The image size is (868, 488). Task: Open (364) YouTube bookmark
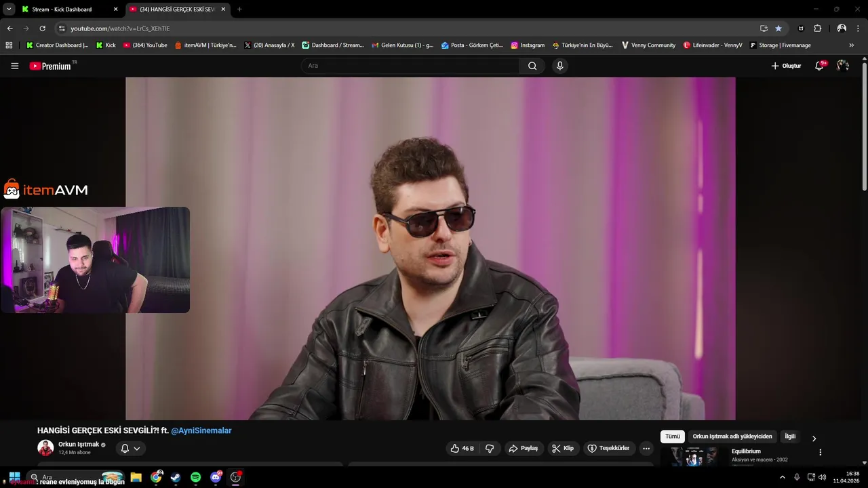pos(144,45)
